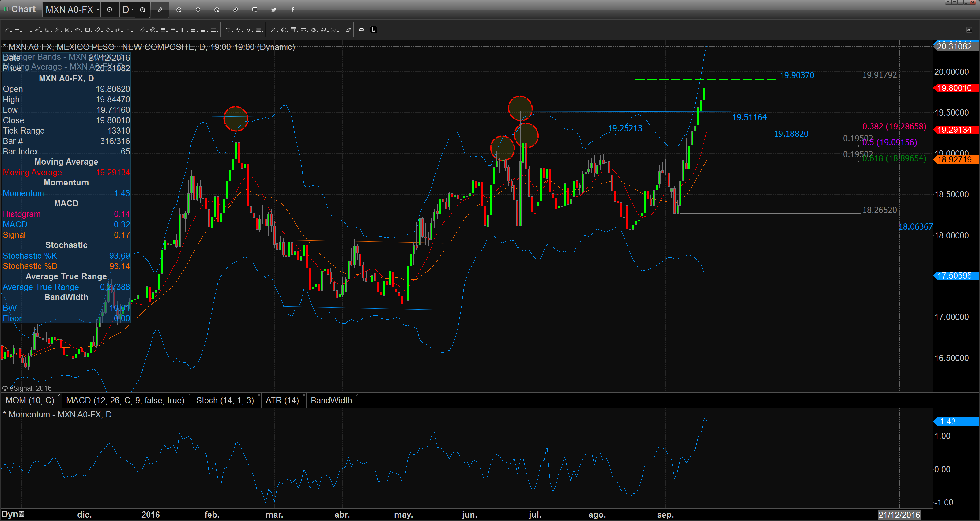Select the diamond shape tool

click(97, 30)
